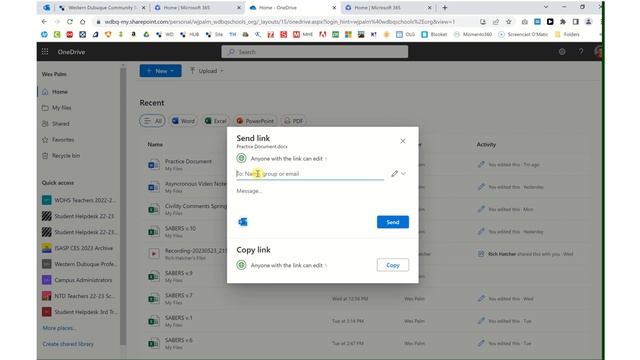640x360 pixels.
Task: Open the Civility Comments Spring file
Action: [196, 206]
